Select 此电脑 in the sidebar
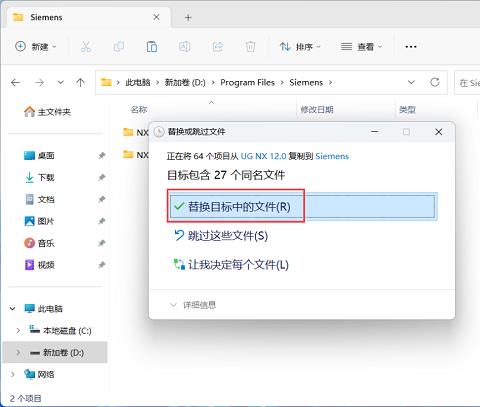The image size is (480, 407). click(44, 309)
